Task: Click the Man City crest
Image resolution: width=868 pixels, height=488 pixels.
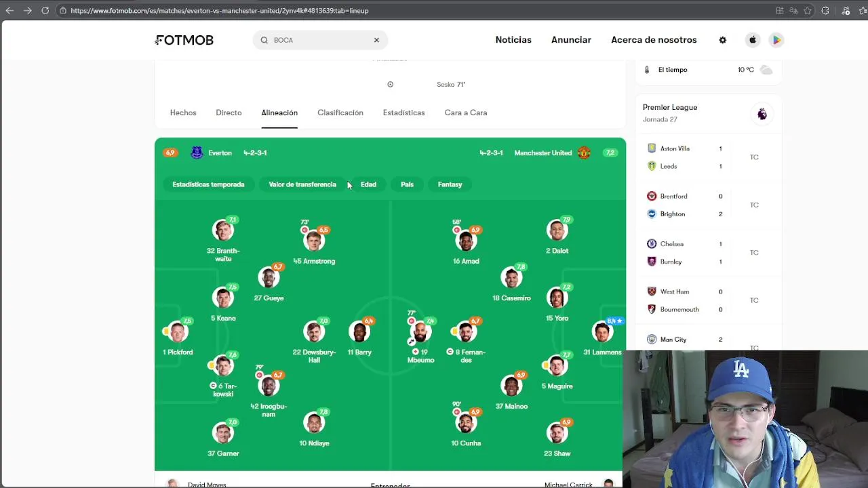Action: pyautogui.click(x=652, y=340)
